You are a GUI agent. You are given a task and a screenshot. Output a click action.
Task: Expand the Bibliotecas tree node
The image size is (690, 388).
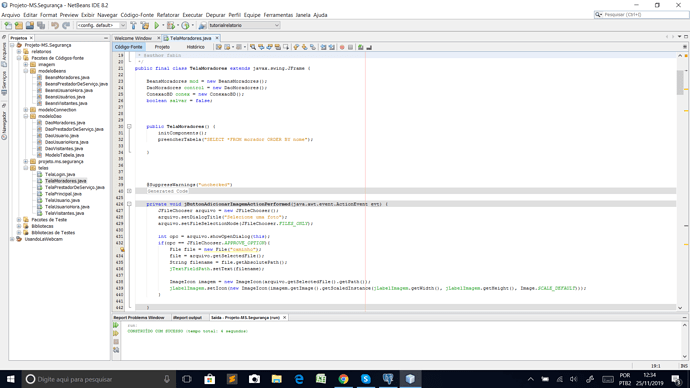19,226
